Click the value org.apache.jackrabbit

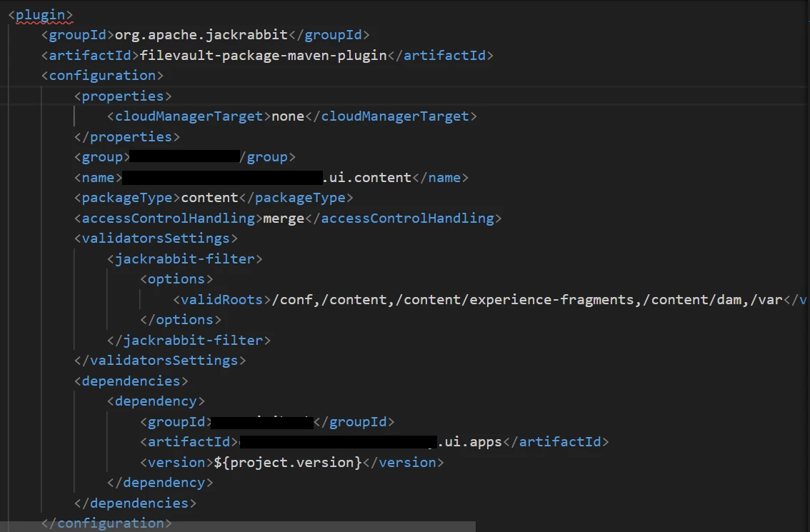201,35
